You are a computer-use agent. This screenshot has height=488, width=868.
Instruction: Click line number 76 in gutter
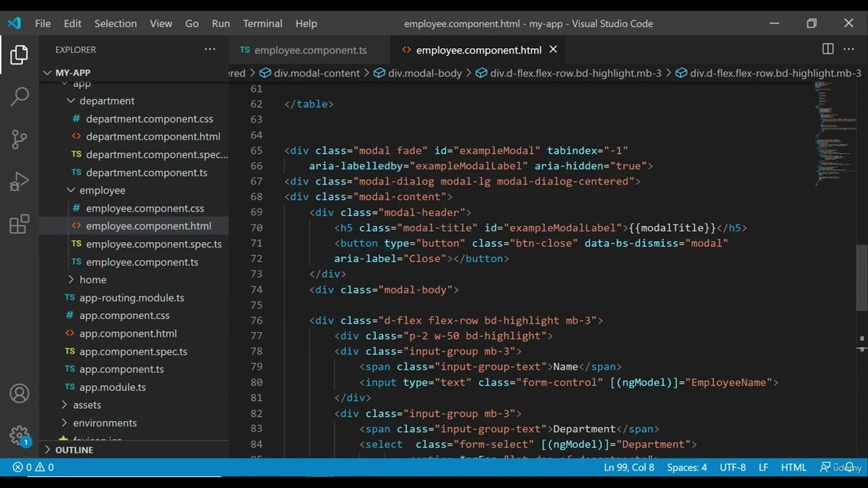pyautogui.click(x=256, y=321)
